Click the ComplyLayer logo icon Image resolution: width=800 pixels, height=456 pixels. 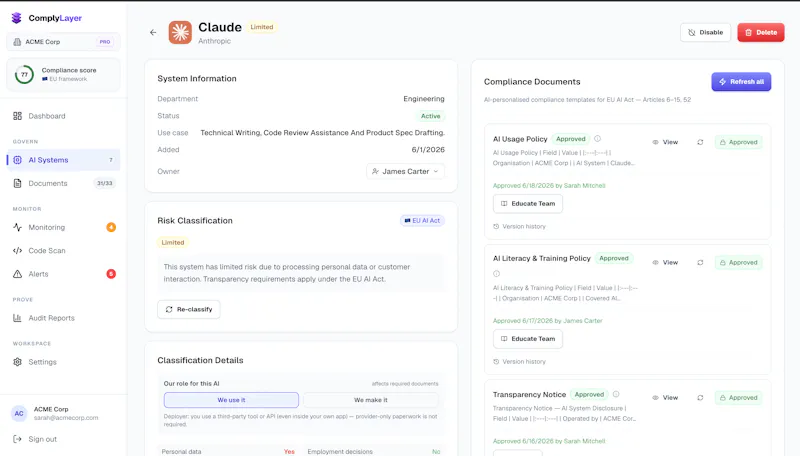click(16, 18)
